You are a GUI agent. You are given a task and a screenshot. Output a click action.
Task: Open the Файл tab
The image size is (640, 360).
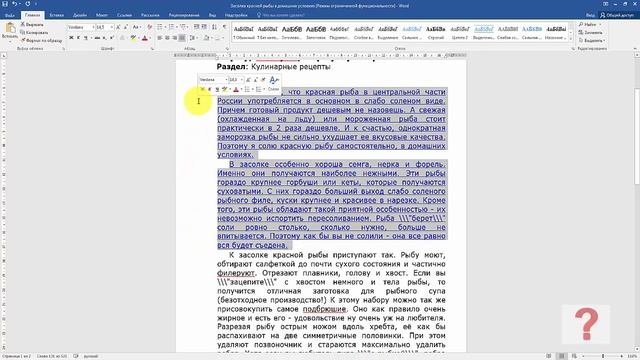coord(10,15)
